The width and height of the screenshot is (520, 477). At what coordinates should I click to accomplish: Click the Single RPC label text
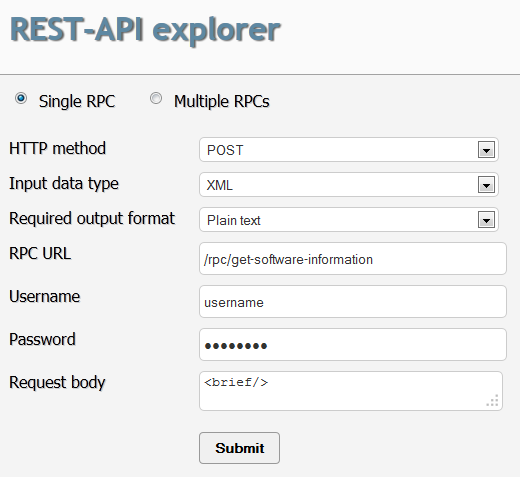point(77,101)
